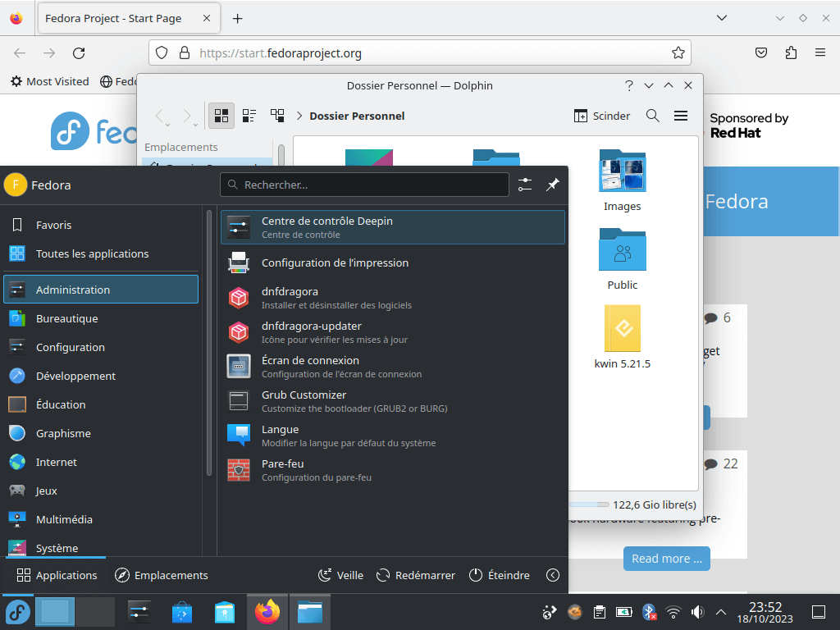Switch Dolphin to icons view mode

coord(221,116)
